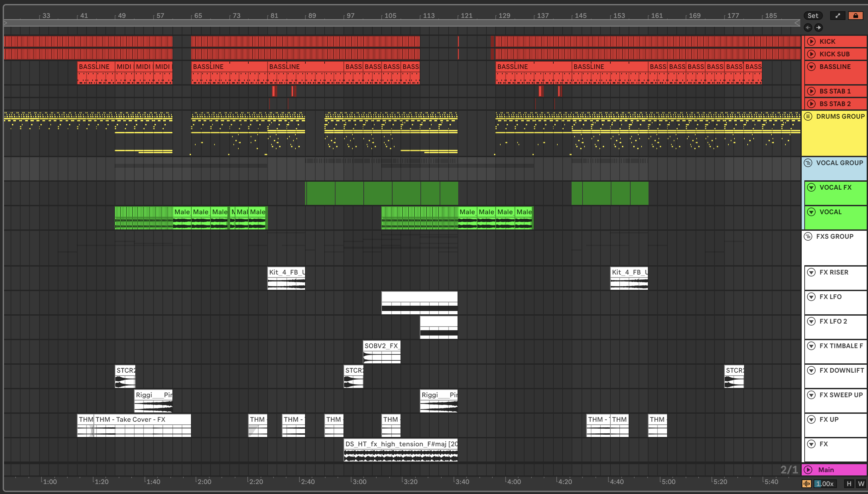Expand the VOCAL GROUP track group
The image size is (868, 494).
point(808,163)
